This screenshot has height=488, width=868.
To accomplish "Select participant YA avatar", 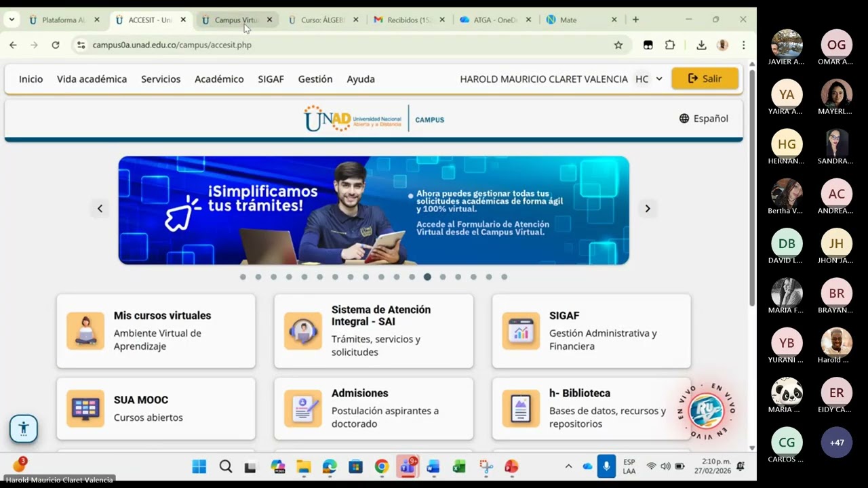I will click(787, 94).
